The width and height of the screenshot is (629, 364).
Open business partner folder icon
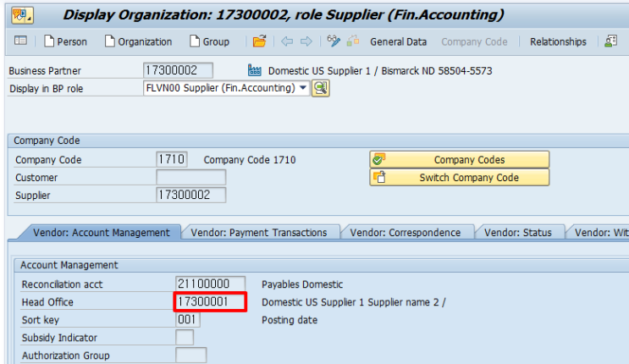[x=260, y=41]
